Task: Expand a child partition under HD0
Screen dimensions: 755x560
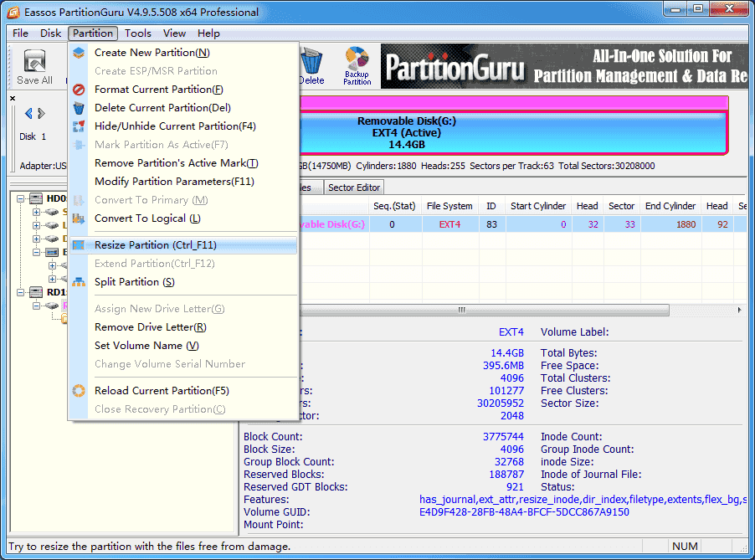Action: coord(37,211)
